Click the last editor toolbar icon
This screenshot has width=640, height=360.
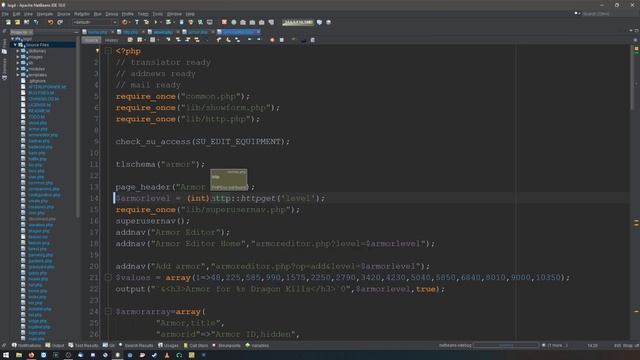click(313, 40)
